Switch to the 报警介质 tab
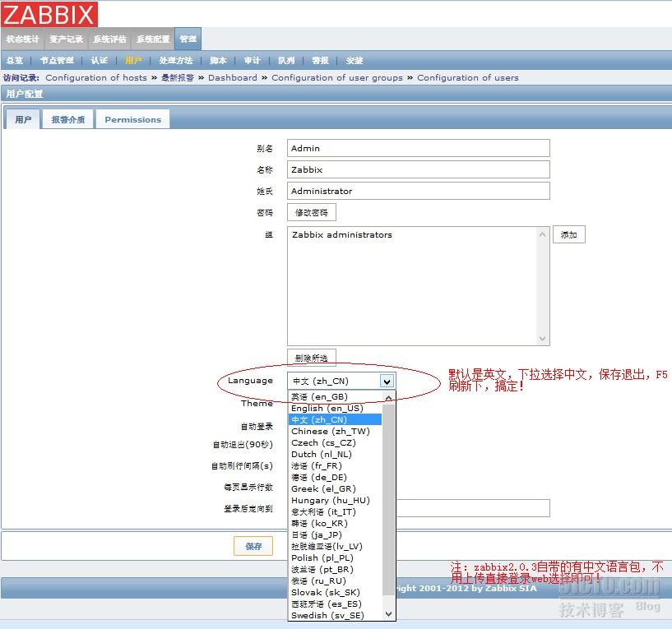Viewport: 672px width, 629px height. point(68,119)
